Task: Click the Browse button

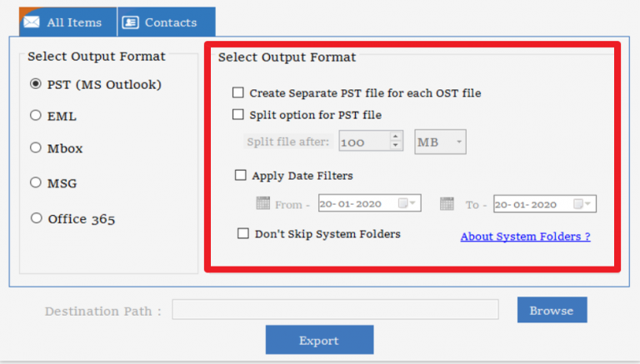Action: click(x=552, y=310)
